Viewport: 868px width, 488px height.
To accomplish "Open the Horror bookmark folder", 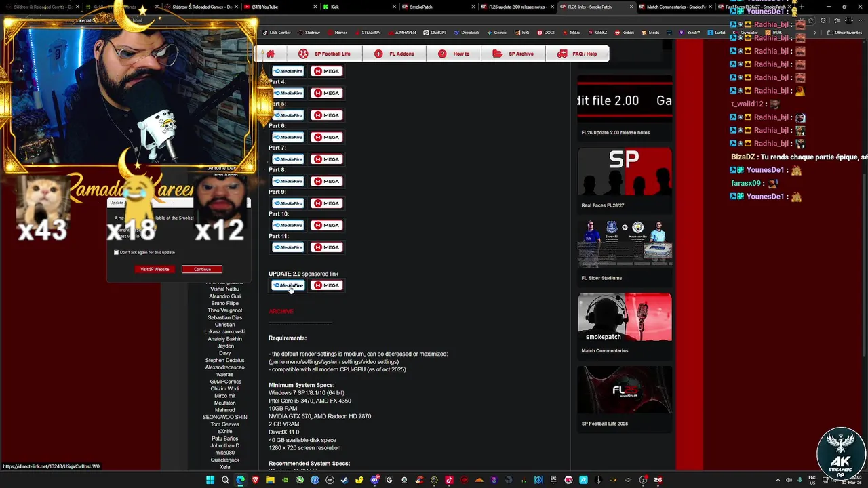I will (338, 32).
